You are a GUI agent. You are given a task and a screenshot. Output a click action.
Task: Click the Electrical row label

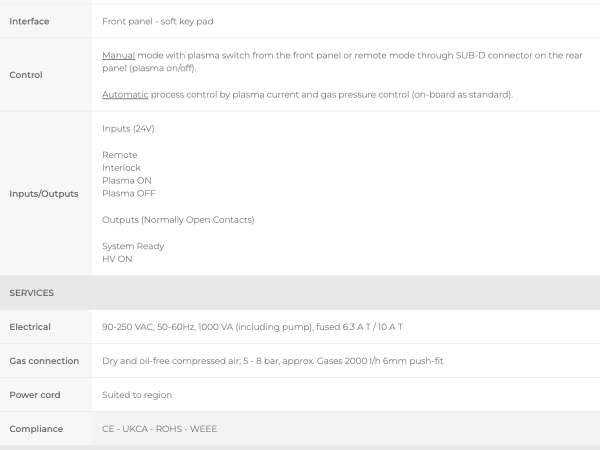[x=30, y=327]
